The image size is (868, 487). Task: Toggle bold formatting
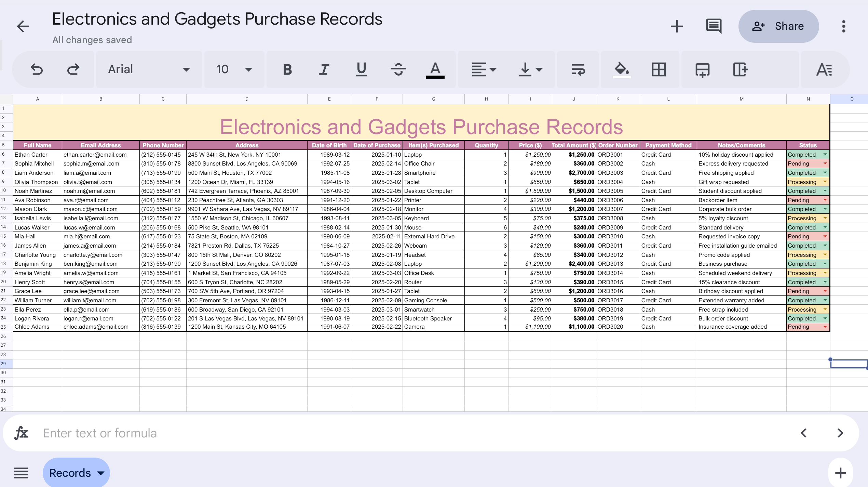pyautogui.click(x=287, y=69)
